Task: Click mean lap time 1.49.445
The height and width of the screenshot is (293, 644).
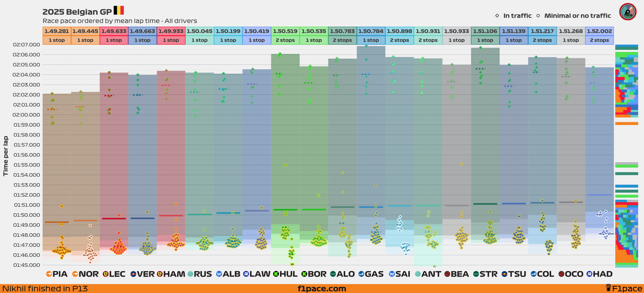Action: point(85,31)
